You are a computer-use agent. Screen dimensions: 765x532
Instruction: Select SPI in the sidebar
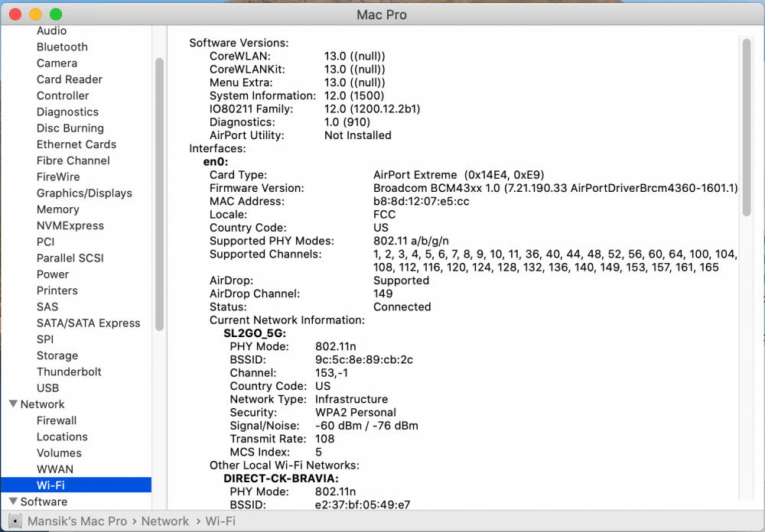pyautogui.click(x=45, y=339)
